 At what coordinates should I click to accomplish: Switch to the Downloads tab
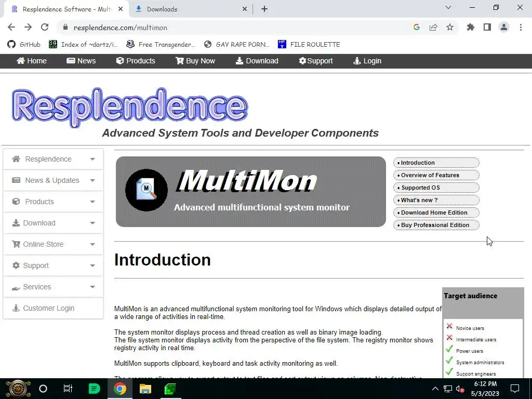click(x=191, y=9)
